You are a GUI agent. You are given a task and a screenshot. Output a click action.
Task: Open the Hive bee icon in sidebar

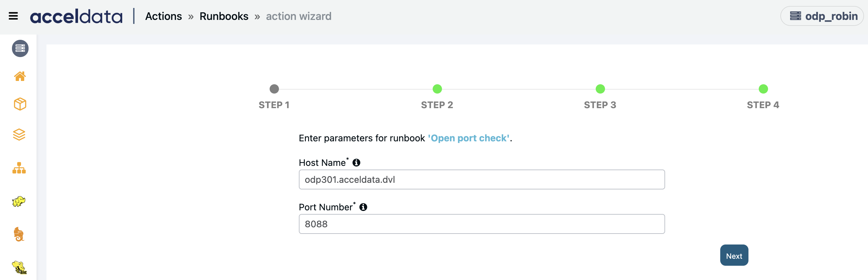tap(19, 267)
